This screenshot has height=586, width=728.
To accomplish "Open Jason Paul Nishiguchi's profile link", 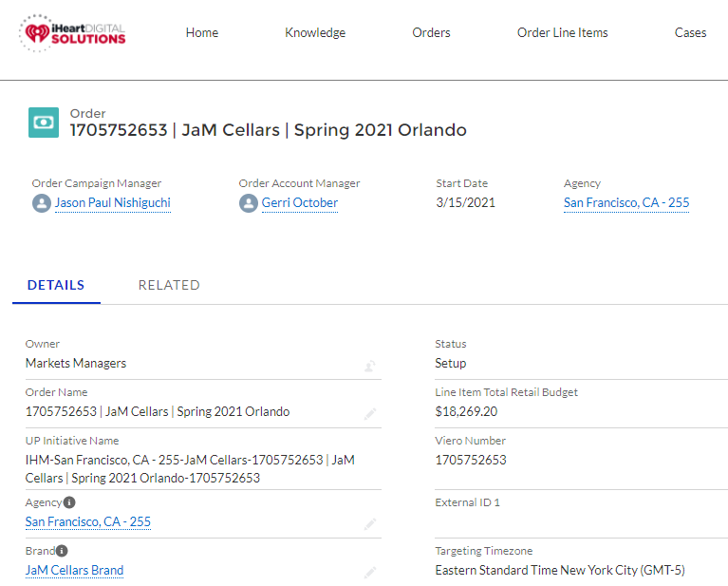I will pyautogui.click(x=113, y=203).
